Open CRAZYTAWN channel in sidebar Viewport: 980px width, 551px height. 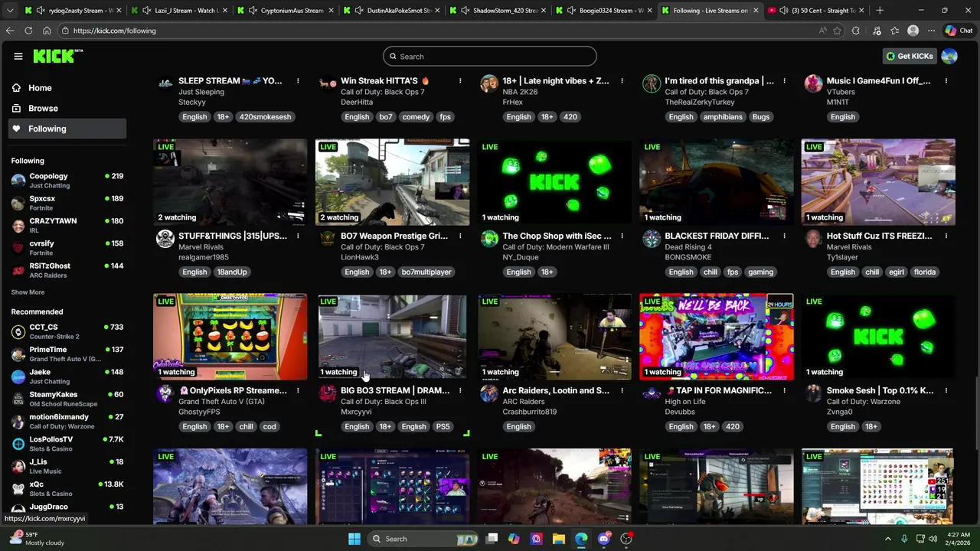(x=67, y=225)
